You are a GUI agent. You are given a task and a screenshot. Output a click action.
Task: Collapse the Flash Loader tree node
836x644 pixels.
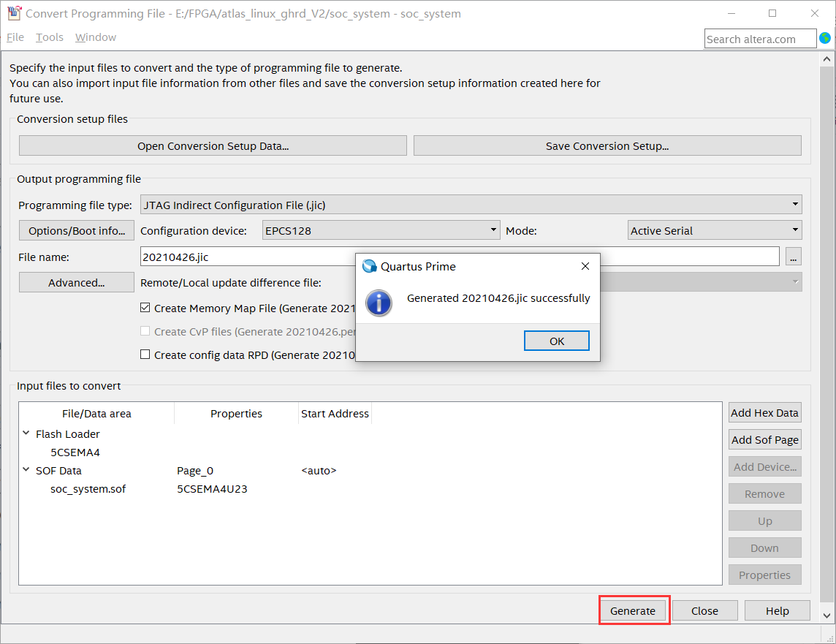click(26, 433)
